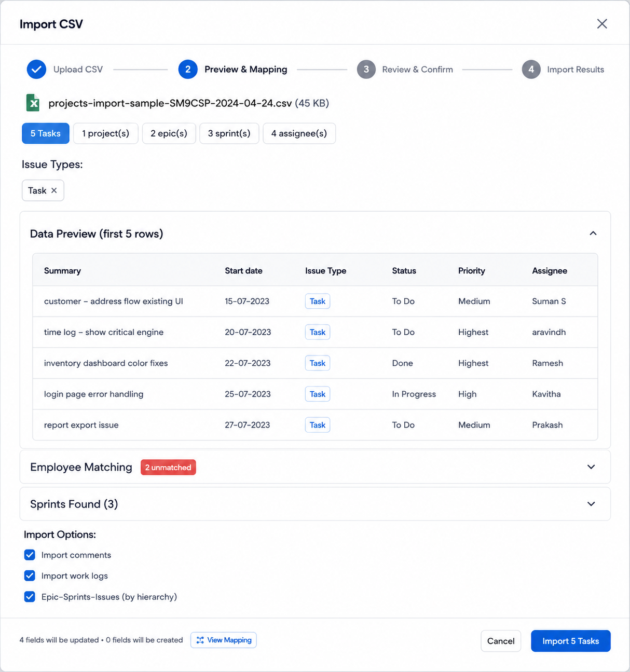Click the Preview & Mapping step label
Viewport: 630px width, 672px height.
click(x=246, y=70)
